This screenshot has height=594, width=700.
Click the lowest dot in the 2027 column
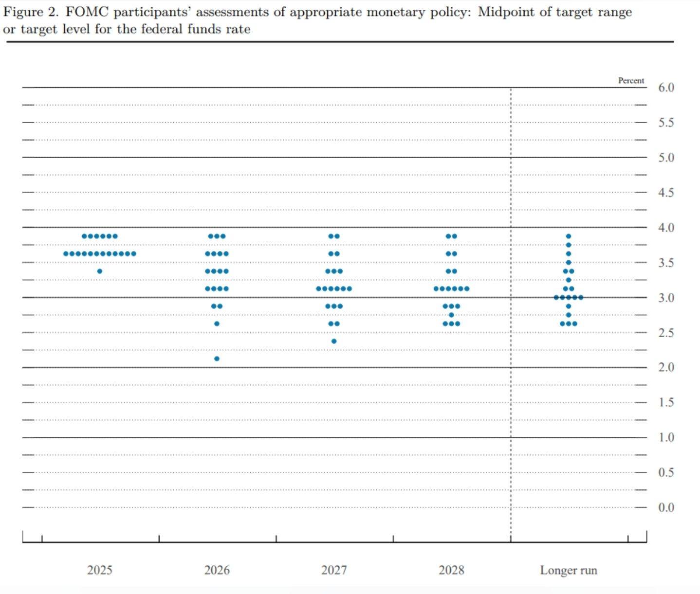(334, 341)
